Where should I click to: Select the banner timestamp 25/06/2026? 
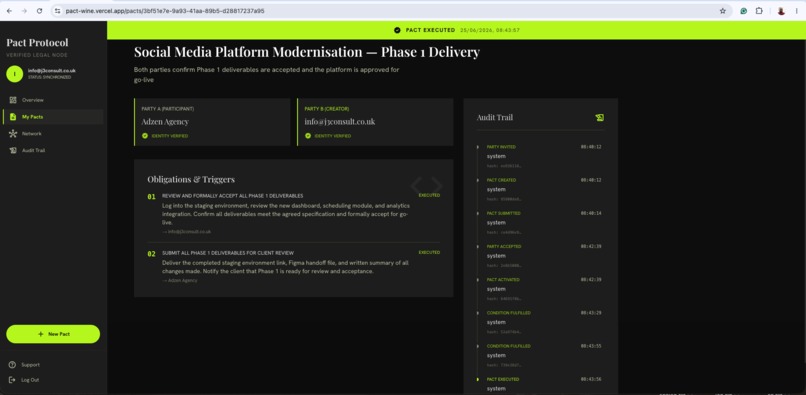click(490, 30)
